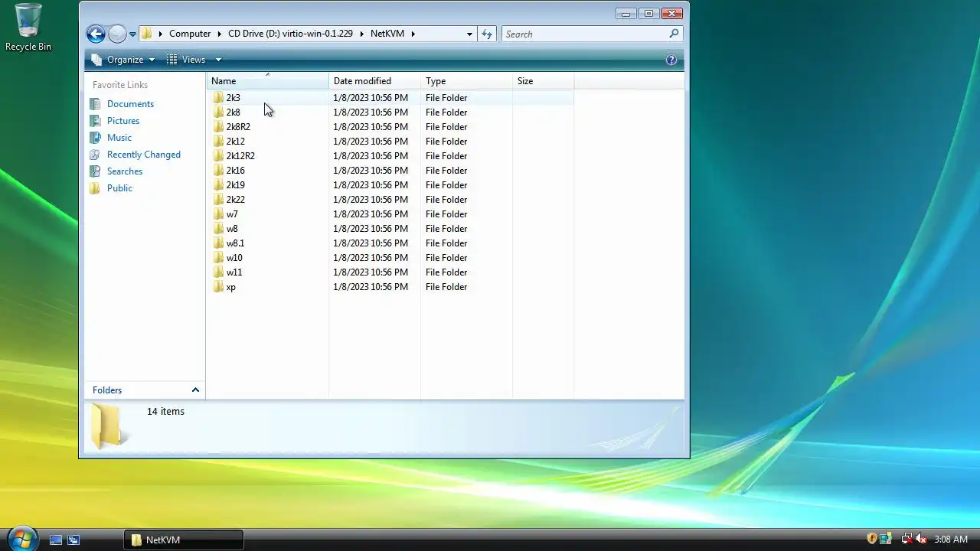This screenshot has width=980, height=551.
Task: Sort by the Size column header
Action: [543, 81]
